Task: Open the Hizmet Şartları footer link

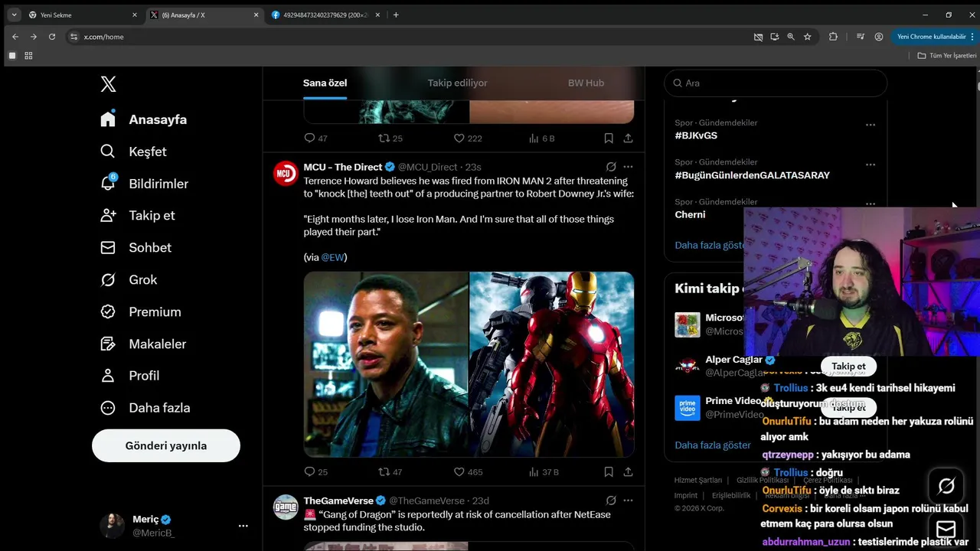Action: [698, 480]
